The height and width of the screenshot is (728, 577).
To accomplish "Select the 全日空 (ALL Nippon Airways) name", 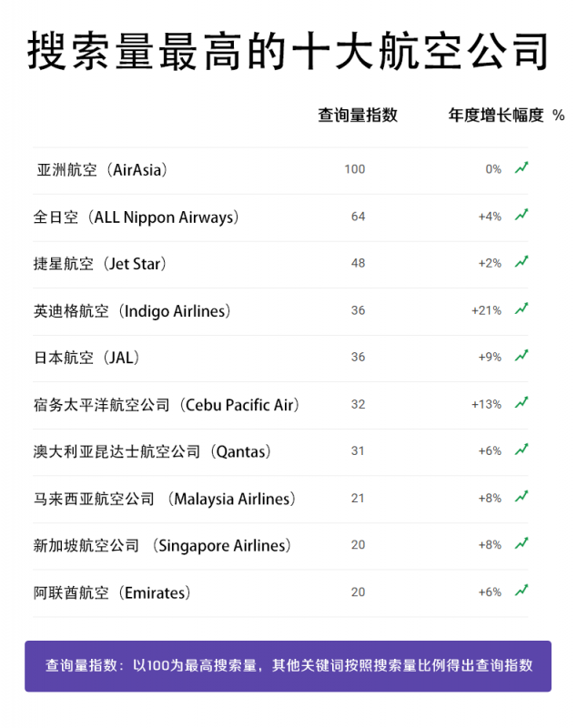I will coord(137,217).
